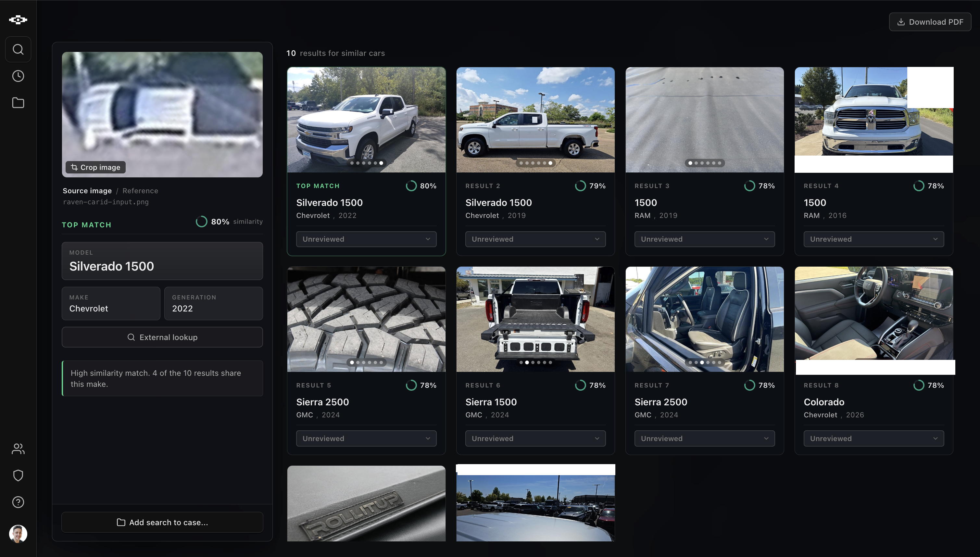Open the parking lot photo in the bottom row
Viewport: 980px width, 557px height.
(535, 503)
